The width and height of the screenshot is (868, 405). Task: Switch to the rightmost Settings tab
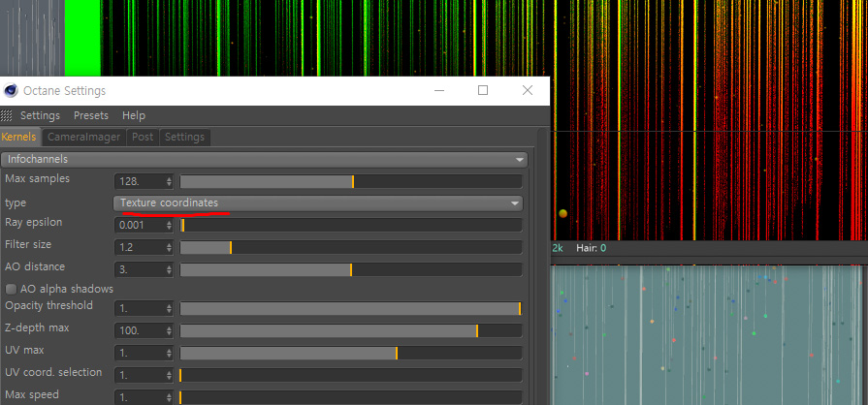click(x=184, y=137)
